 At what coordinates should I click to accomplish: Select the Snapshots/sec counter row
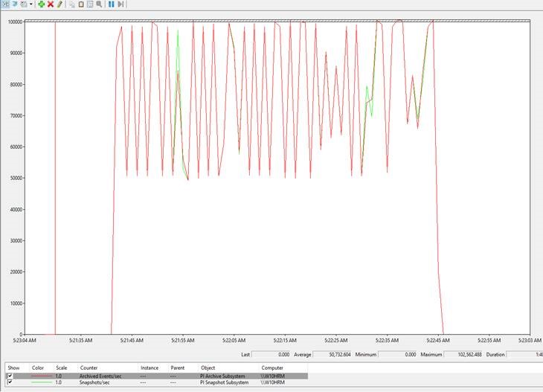[156, 382]
